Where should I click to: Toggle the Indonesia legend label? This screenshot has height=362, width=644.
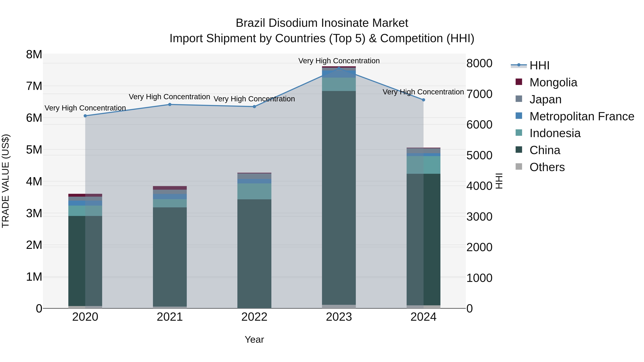pyautogui.click(x=555, y=133)
